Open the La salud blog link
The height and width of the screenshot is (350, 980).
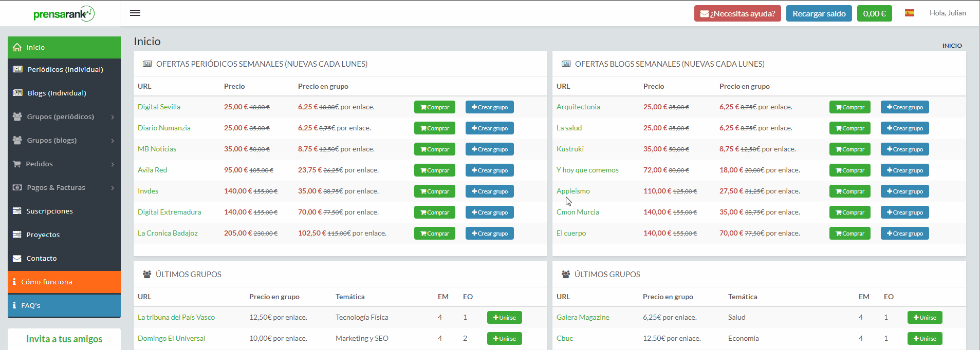[x=569, y=128]
